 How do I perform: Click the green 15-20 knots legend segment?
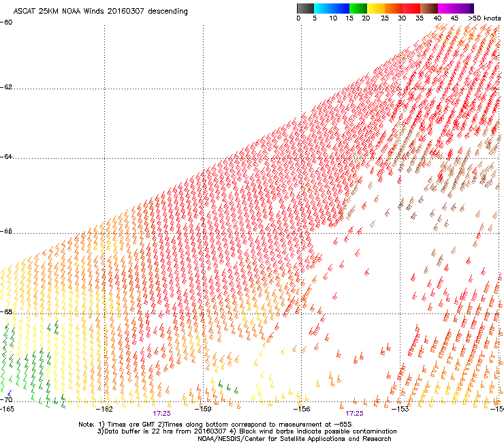[358, 8]
